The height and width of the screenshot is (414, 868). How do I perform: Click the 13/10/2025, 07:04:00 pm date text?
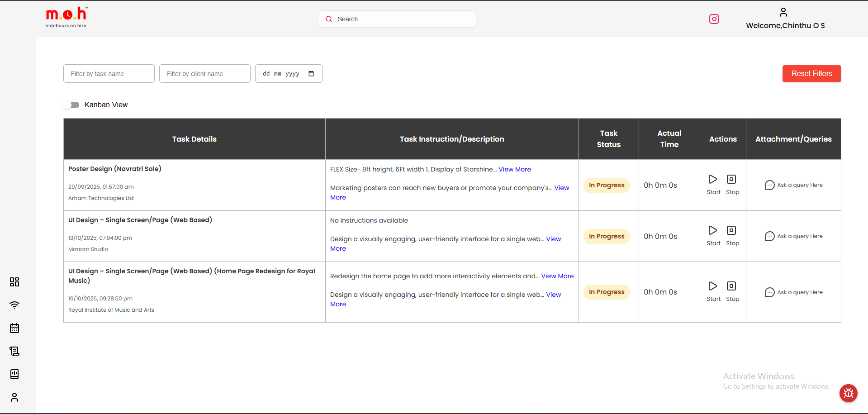pyautogui.click(x=100, y=238)
